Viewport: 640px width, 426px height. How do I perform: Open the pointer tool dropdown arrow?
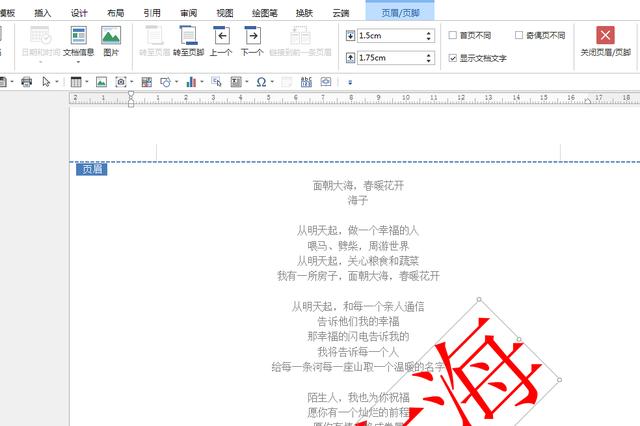coord(57,82)
